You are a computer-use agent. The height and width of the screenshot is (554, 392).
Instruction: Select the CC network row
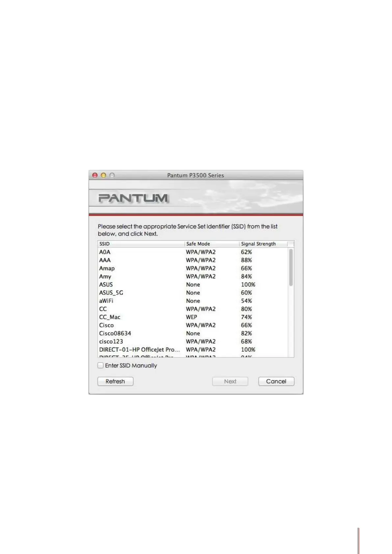(193, 309)
